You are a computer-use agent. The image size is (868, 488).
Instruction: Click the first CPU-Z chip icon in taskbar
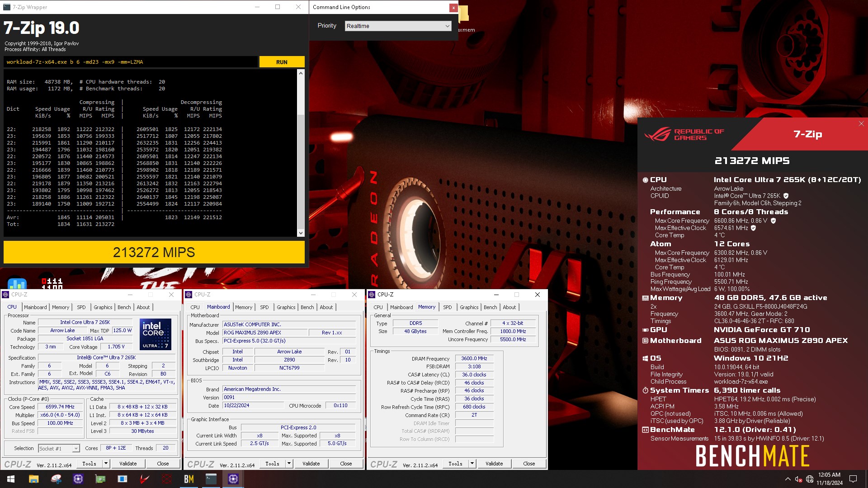point(78,479)
